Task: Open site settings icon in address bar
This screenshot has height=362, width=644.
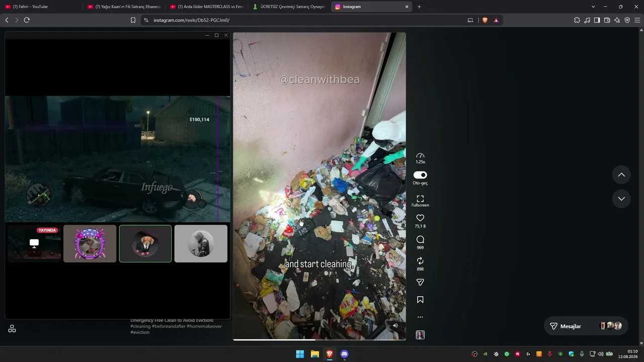Action: tap(146, 20)
